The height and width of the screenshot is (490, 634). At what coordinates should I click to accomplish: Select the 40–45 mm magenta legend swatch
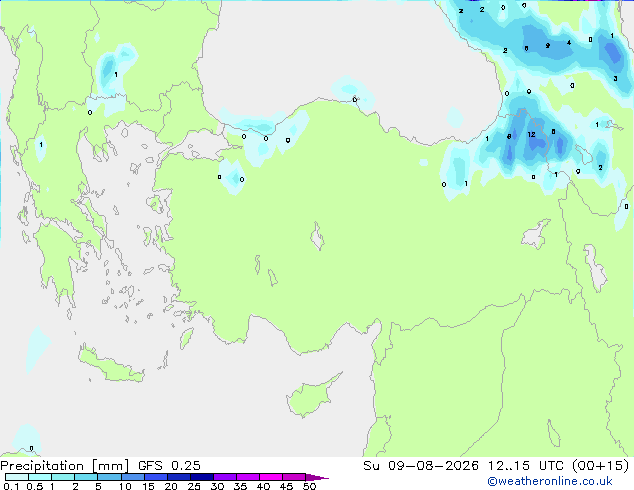coord(271,477)
